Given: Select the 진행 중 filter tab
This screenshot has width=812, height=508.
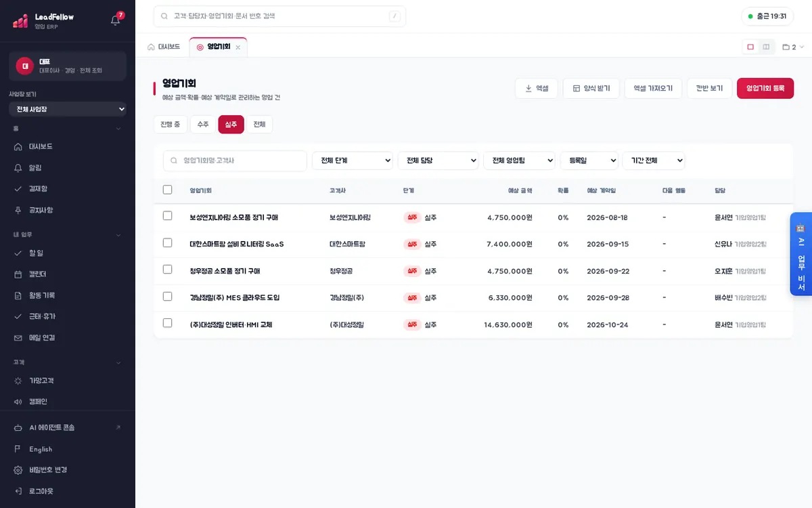Looking at the screenshot, I should coord(171,125).
